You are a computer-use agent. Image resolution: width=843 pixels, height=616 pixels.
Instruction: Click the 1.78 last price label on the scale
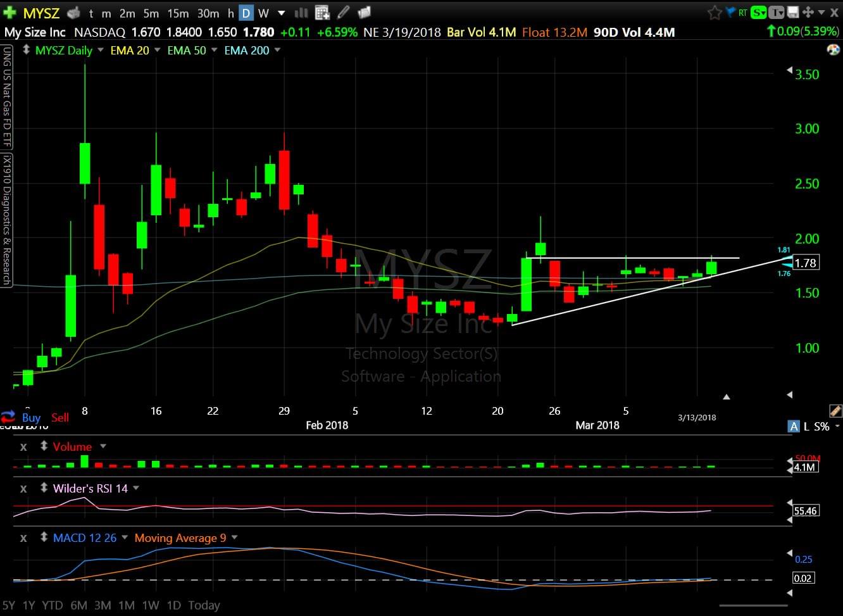click(x=806, y=263)
